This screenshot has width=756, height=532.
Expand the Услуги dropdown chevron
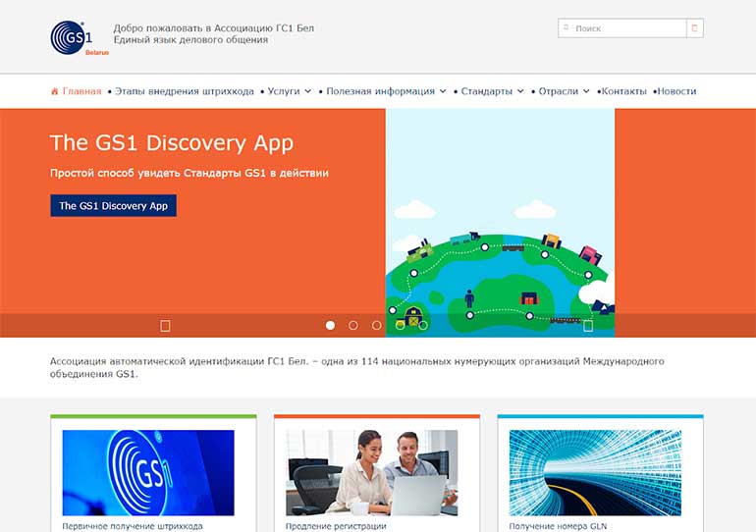(x=308, y=91)
